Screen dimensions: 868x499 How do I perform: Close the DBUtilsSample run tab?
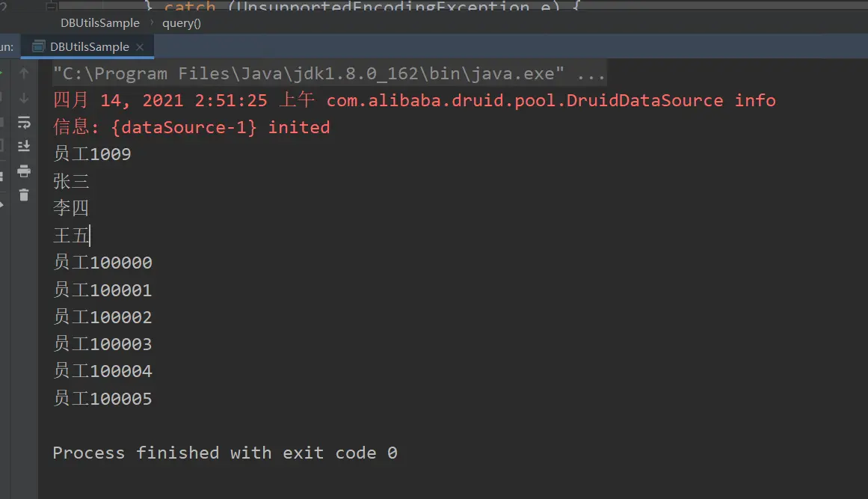[x=141, y=46]
